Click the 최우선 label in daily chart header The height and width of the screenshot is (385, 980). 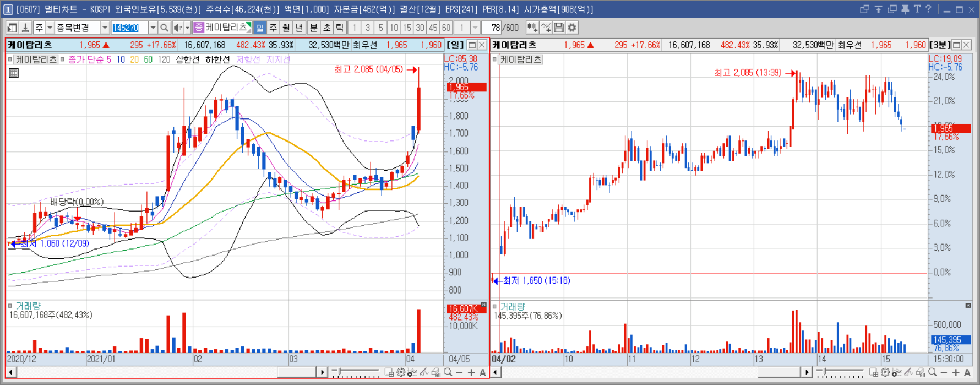[x=365, y=45]
